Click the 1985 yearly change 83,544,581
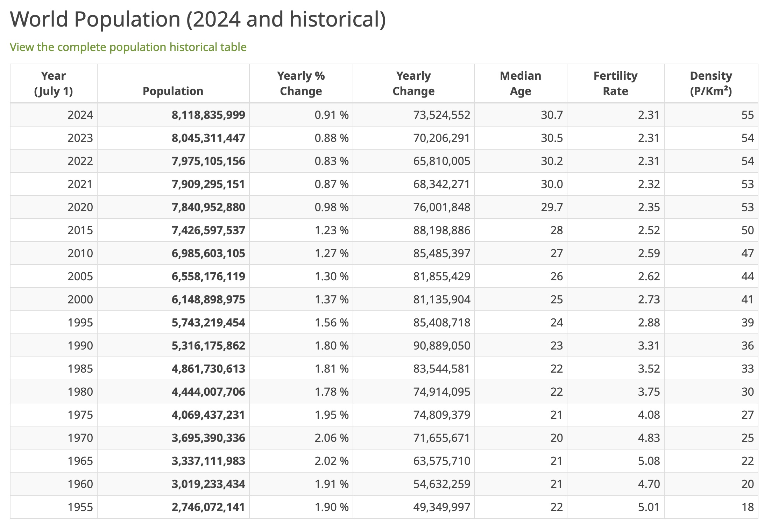This screenshot has height=532, width=771. pyautogui.click(x=441, y=369)
